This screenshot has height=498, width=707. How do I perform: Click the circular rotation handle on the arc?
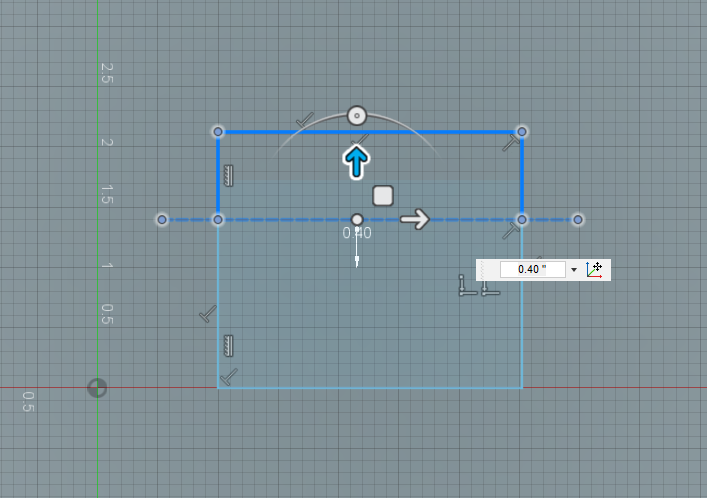point(357,115)
